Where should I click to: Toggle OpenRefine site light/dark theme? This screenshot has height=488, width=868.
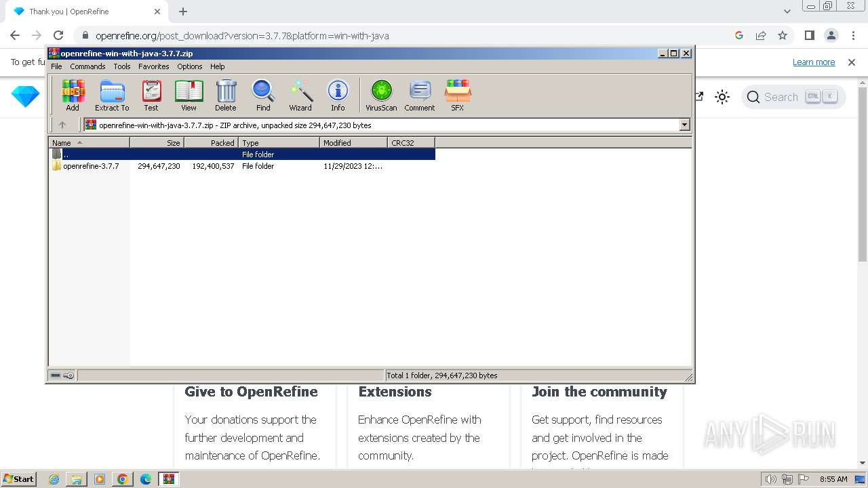[x=722, y=97]
